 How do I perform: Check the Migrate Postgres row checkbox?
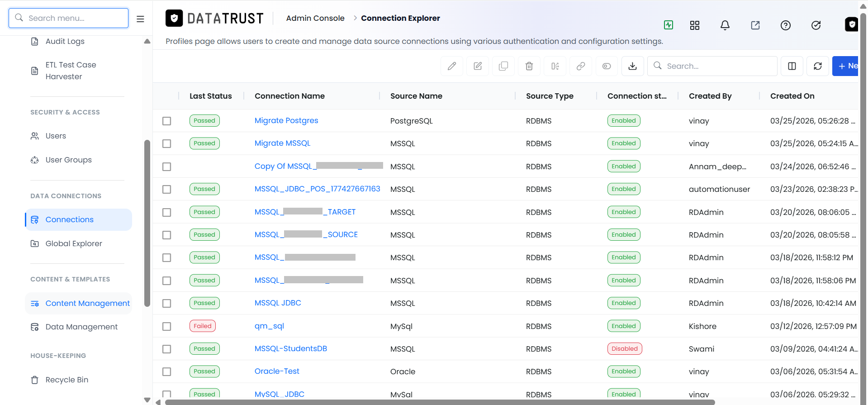(x=166, y=121)
